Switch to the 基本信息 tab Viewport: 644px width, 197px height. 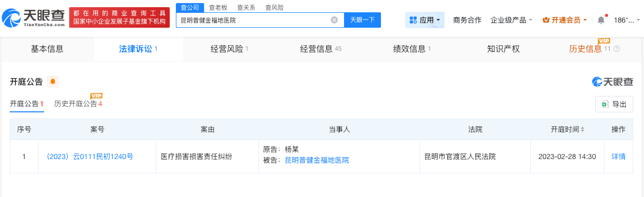click(x=47, y=49)
